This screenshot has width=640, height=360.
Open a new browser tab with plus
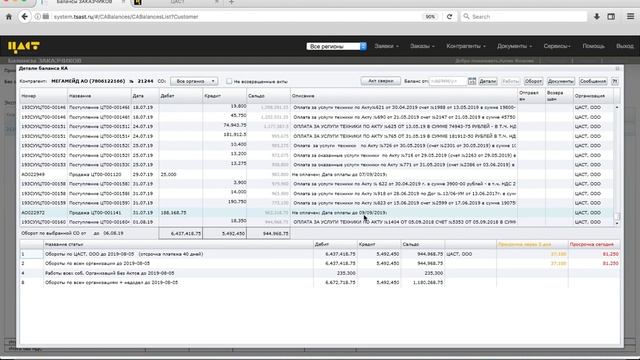[x=231, y=2]
